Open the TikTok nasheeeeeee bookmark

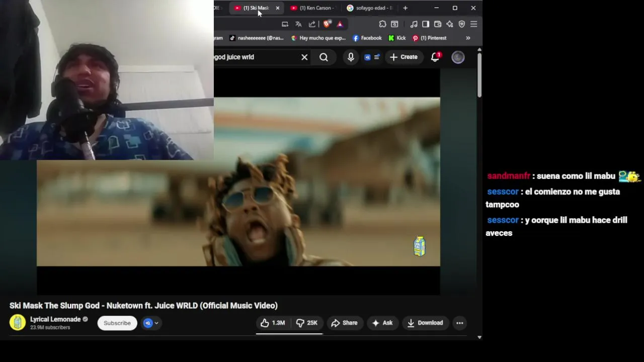[x=257, y=38]
